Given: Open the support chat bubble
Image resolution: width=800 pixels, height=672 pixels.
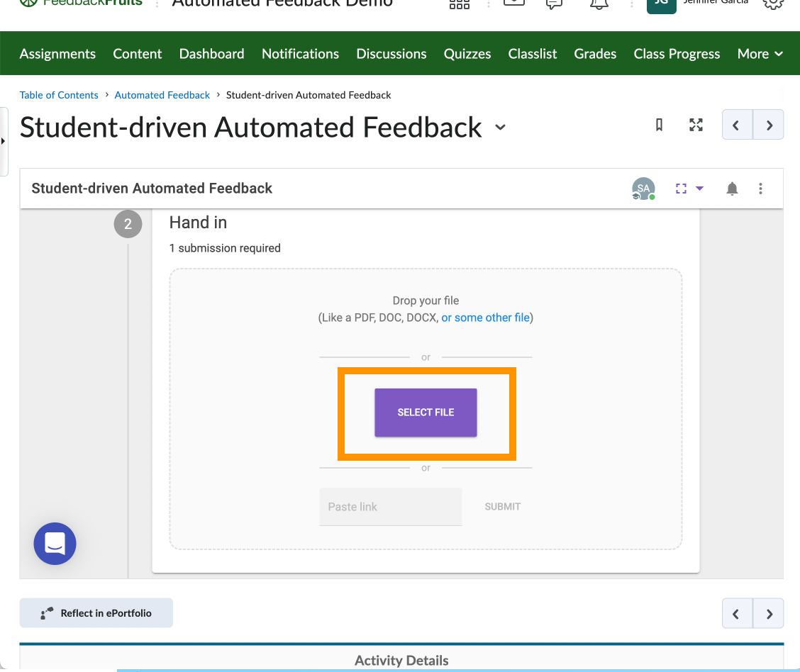Looking at the screenshot, I should 55,544.
